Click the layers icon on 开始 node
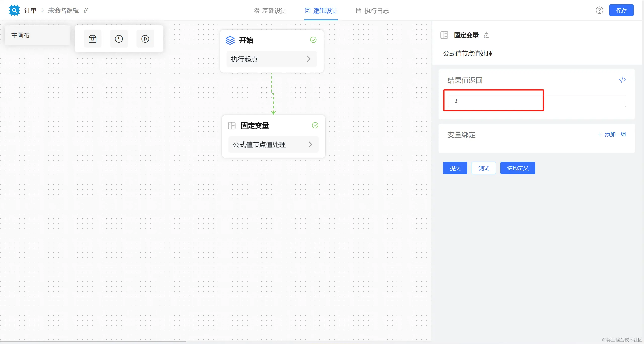The height and width of the screenshot is (344, 644). click(230, 40)
